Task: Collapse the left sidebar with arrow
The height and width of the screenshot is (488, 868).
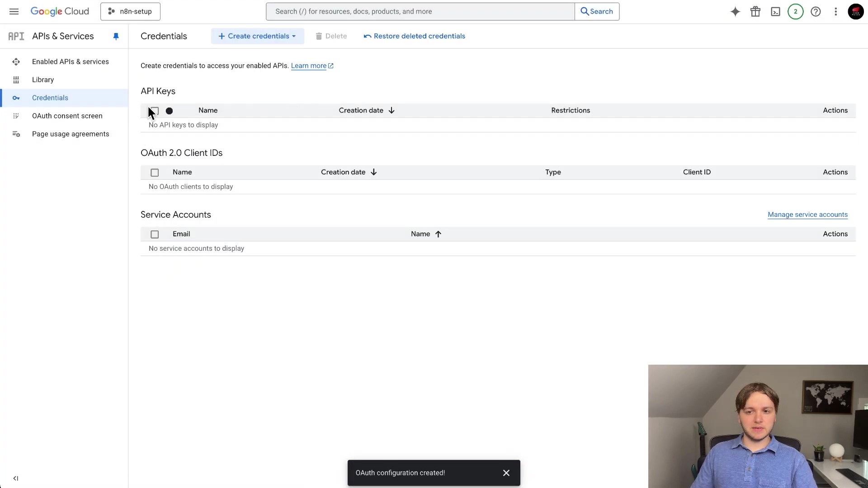Action: (x=16, y=478)
